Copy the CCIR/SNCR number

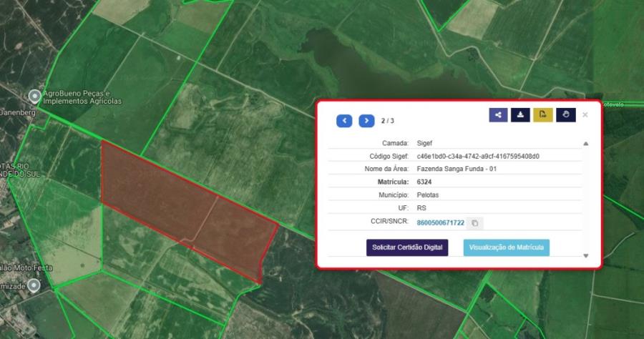[x=475, y=223]
